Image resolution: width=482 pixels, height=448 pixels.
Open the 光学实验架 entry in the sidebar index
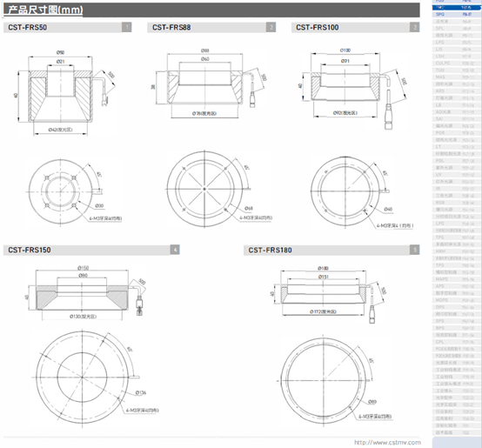coord(456,405)
